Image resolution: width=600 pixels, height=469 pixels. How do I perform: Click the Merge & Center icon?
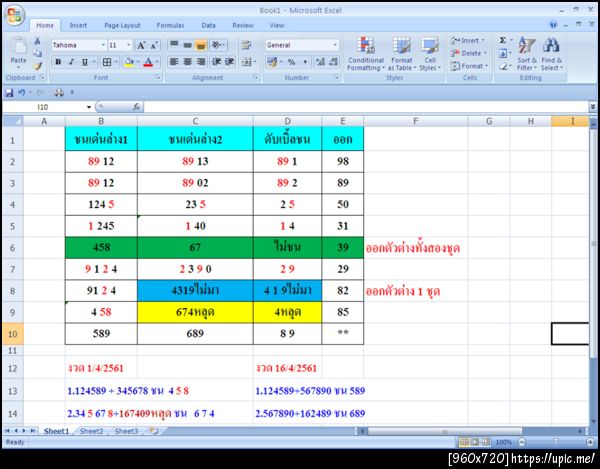click(x=248, y=62)
